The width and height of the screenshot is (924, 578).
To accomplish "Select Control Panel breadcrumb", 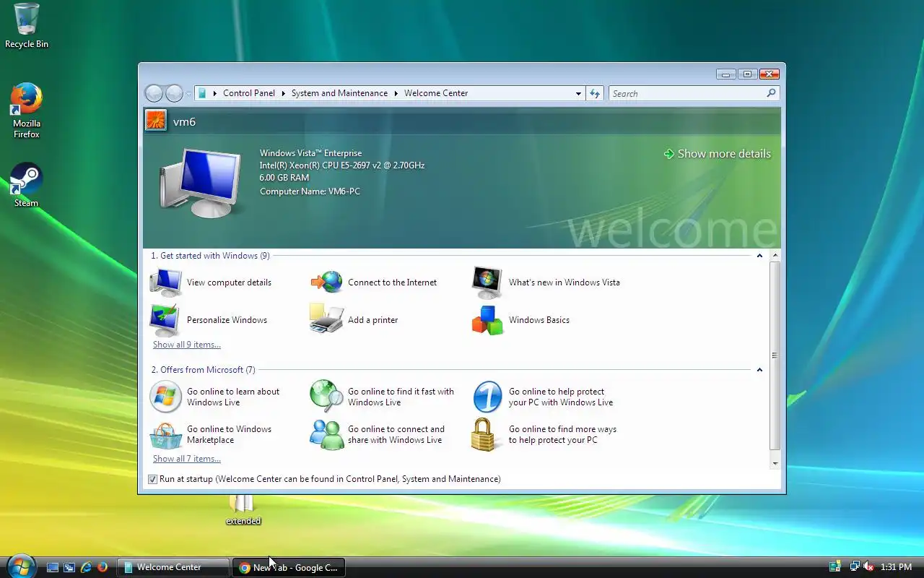I will click(249, 93).
